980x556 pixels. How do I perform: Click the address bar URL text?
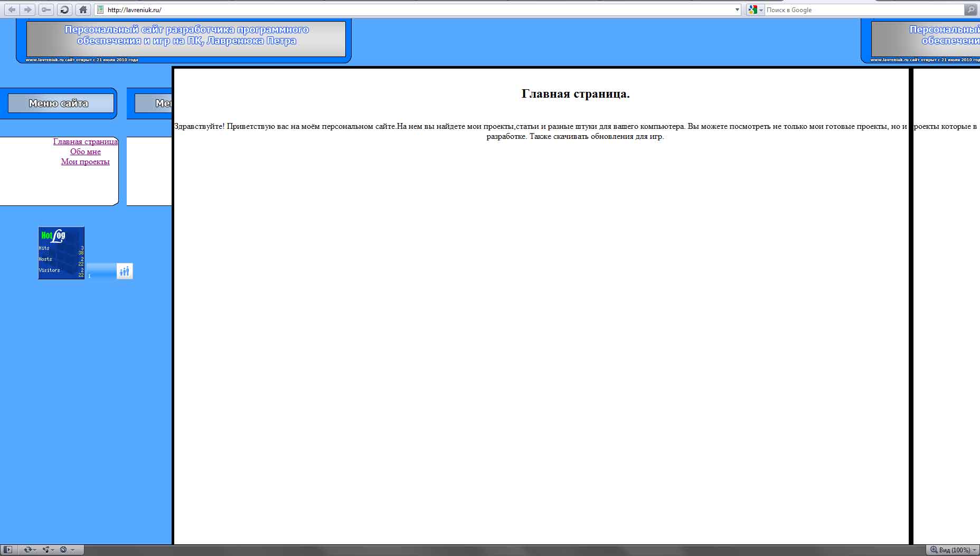pyautogui.click(x=135, y=10)
